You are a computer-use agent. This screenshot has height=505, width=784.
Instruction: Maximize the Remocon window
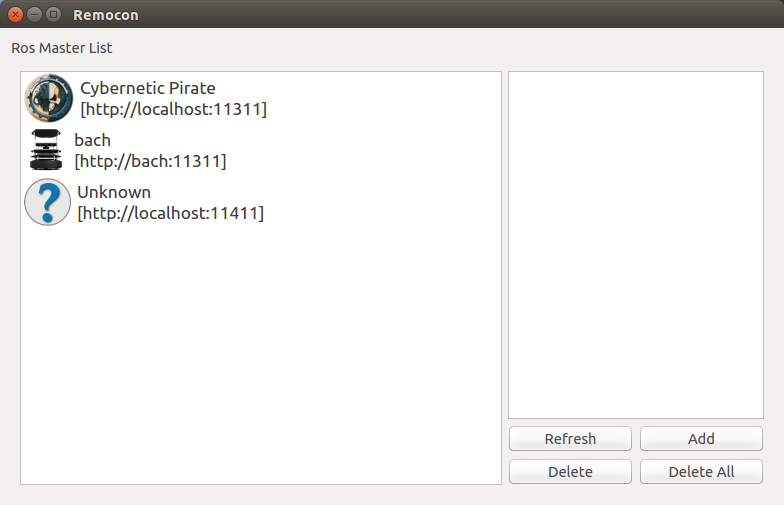pyautogui.click(x=53, y=15)
